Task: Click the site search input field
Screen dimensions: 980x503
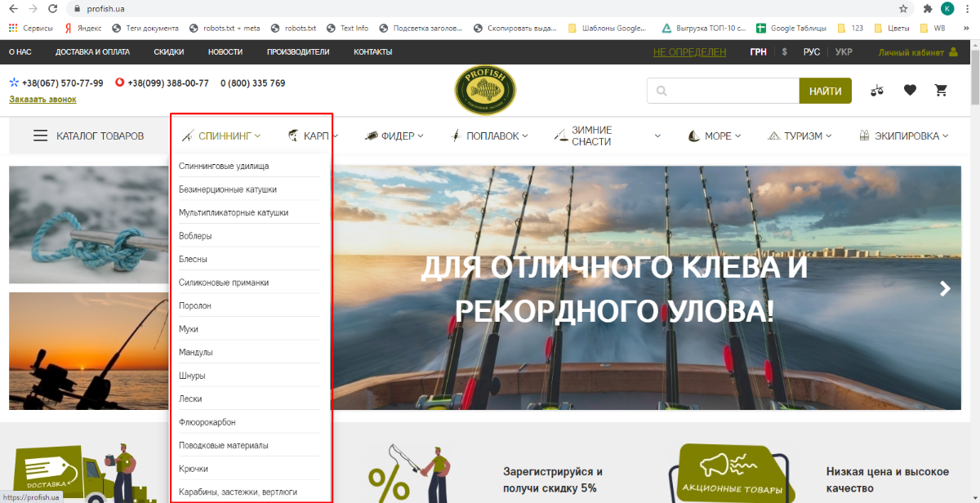Action: coord(723,91)
